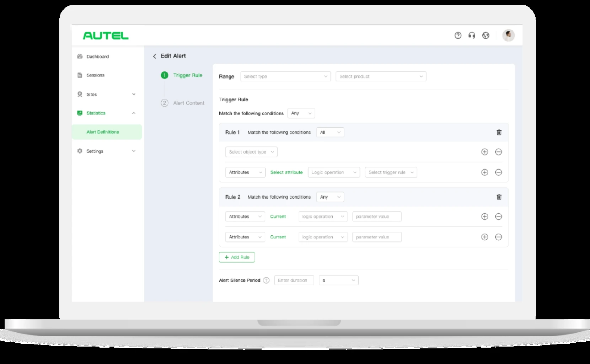Viewport: 590px width, 364px height.
Task: Add condition after second Current row
Action: click(x=484, y=237)
